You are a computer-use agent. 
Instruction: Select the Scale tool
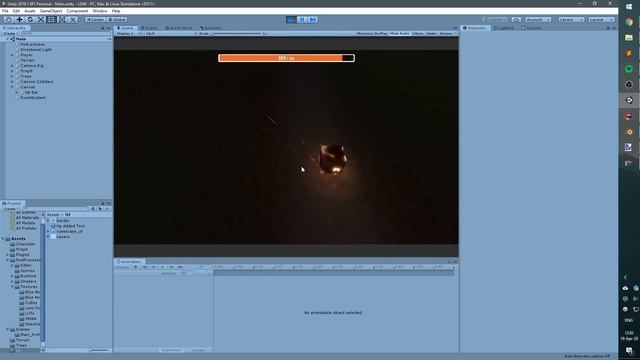41,20
